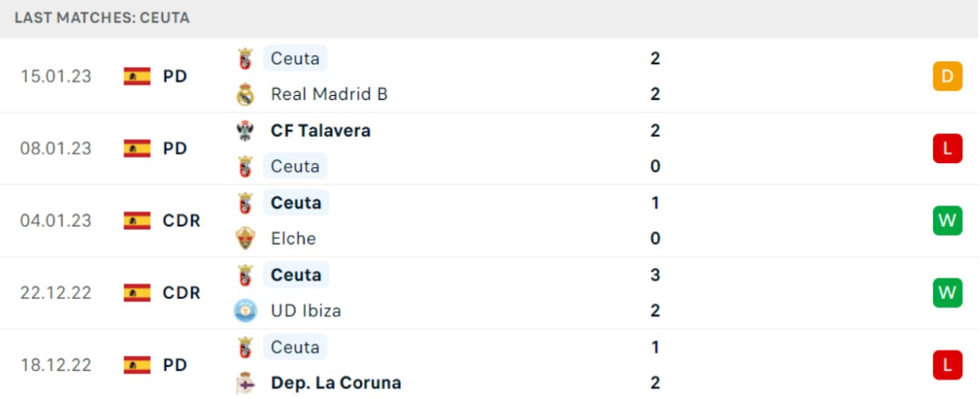Open the Real Madrid B team link

[x=329, y=94]
